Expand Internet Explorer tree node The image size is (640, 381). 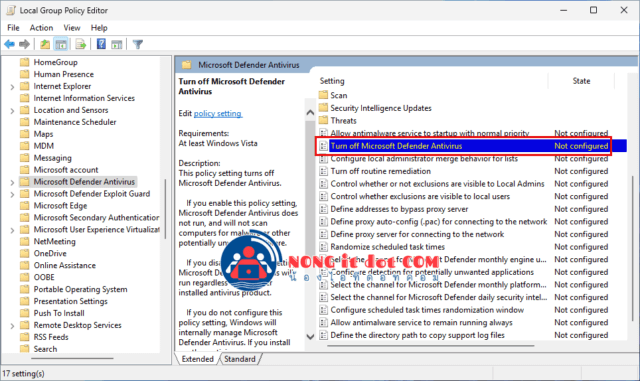coord(12,87)
